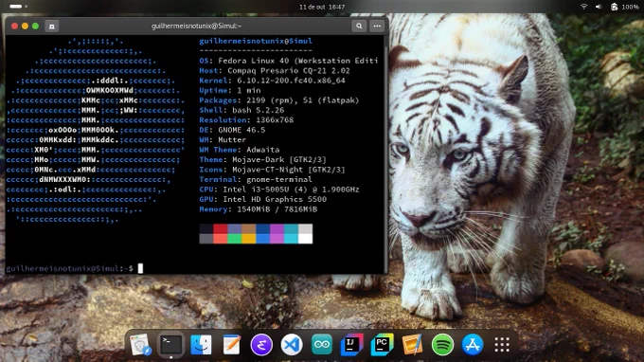Image resolution: width=644 pixels, height=362 pixels.
Task: Click the Shell line bash 5.2.26
Action: pos(241,110)
